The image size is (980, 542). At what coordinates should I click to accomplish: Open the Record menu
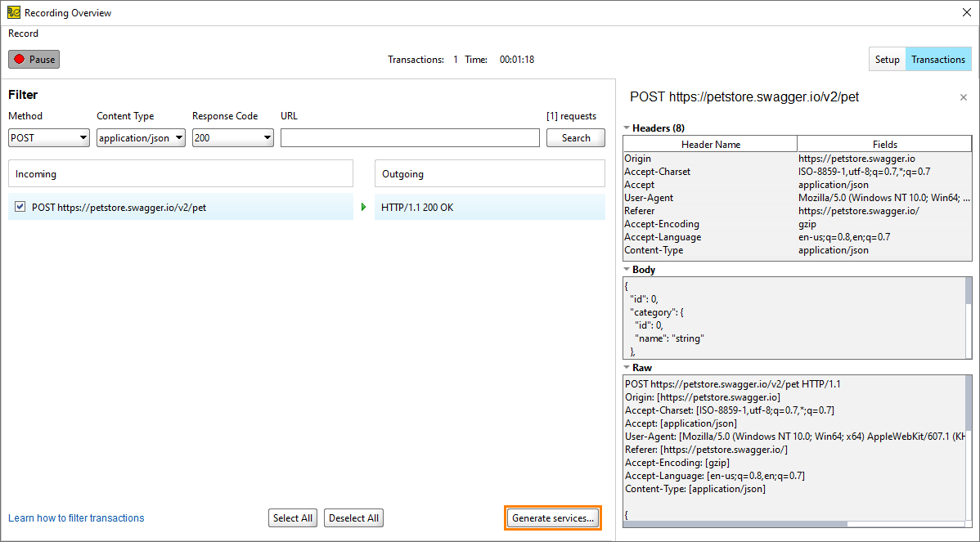(x=23, y=34)
